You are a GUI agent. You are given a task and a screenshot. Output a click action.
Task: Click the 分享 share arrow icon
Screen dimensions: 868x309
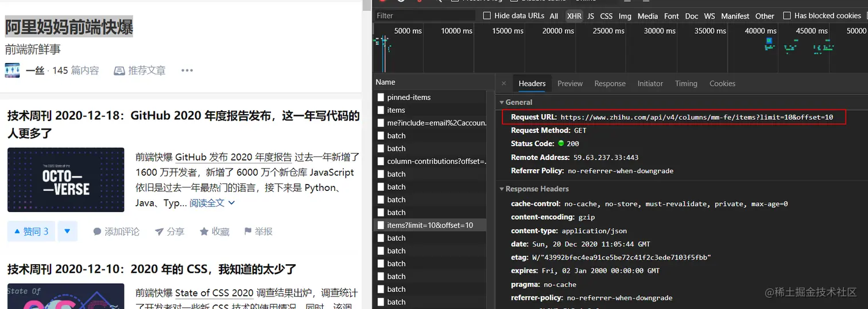[159, 232]
